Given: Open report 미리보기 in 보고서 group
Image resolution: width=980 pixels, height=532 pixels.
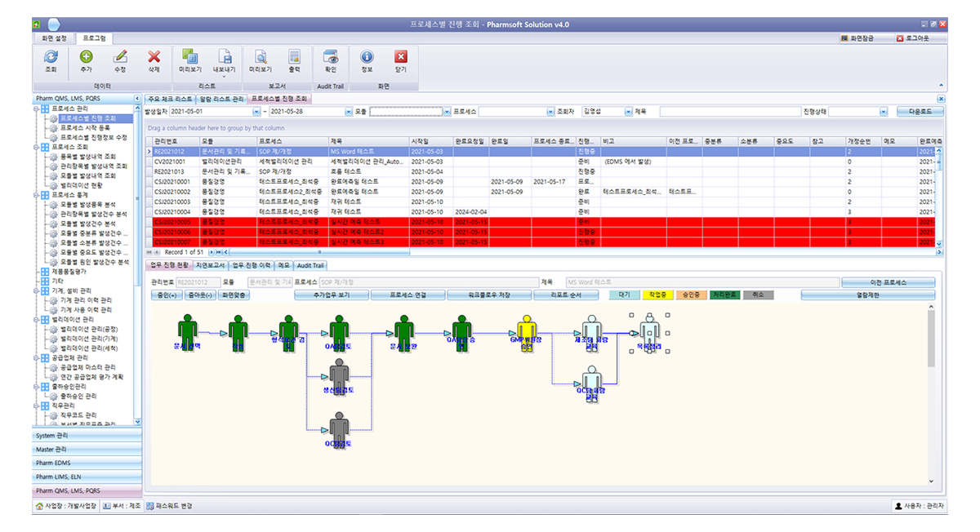Looking at the screenshot, I should [x=261, y=57].
